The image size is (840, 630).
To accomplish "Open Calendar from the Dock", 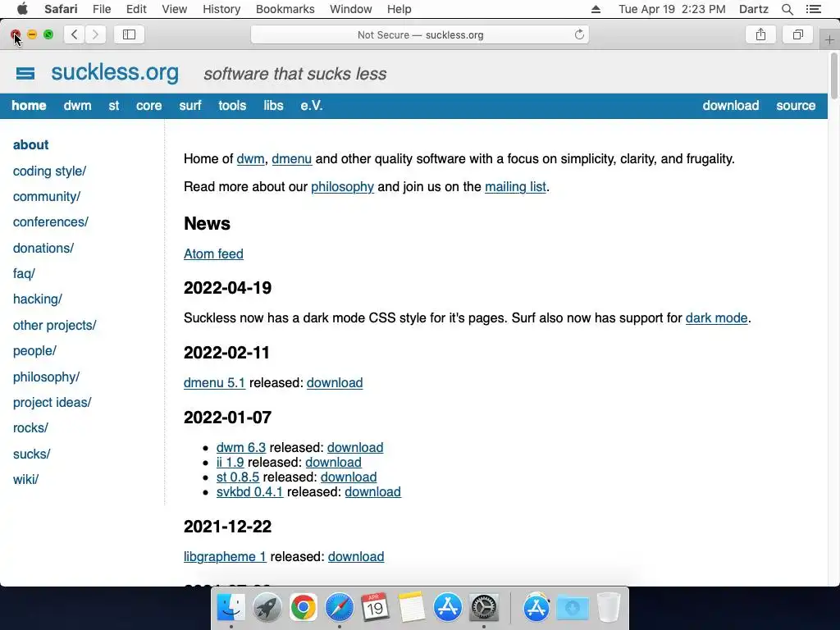I will click(x=375, y=607).
